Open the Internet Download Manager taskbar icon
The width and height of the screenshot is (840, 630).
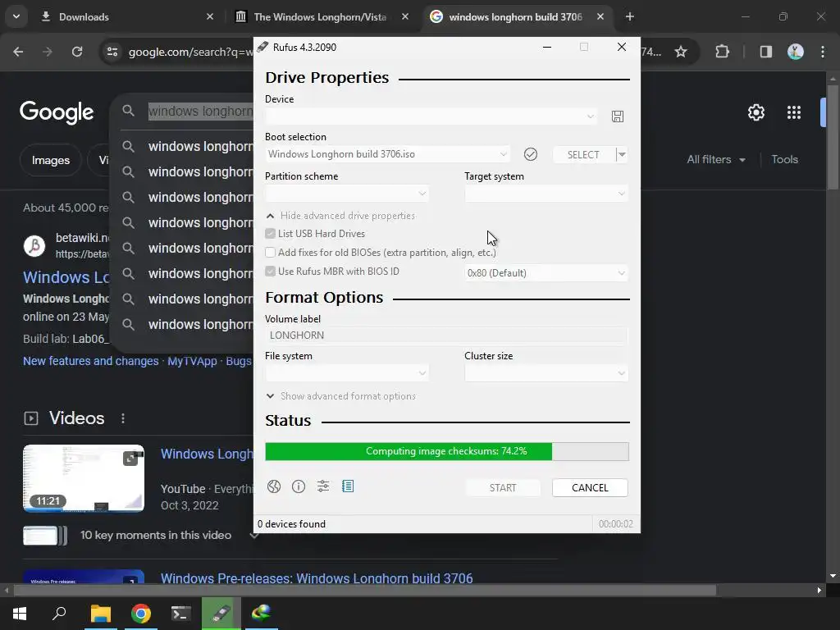(x=262, y=614)
